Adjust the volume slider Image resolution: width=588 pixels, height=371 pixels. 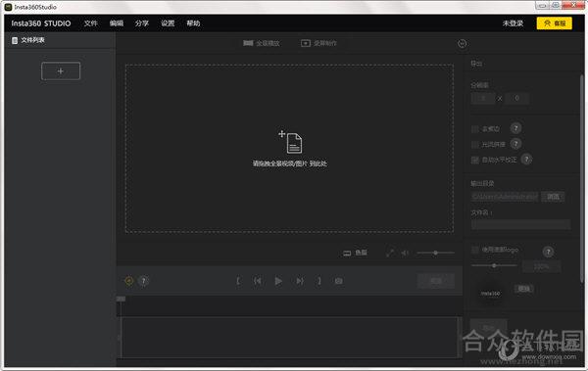(435, 253)
